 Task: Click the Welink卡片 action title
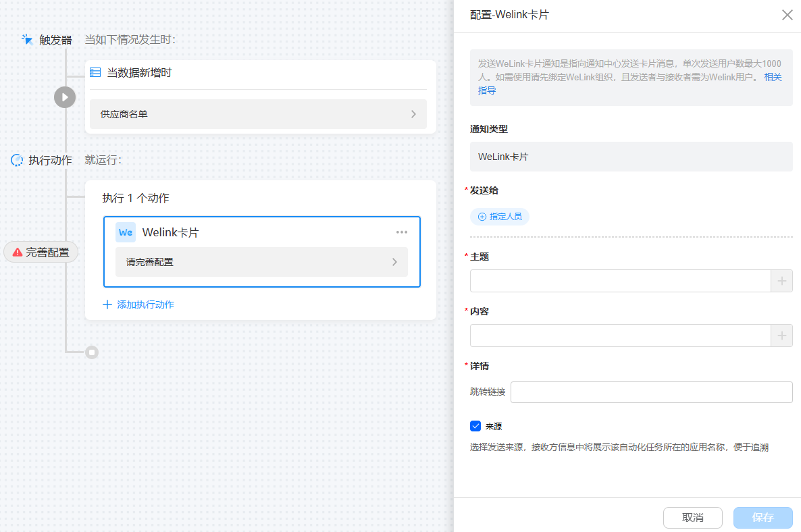point(171,232)
